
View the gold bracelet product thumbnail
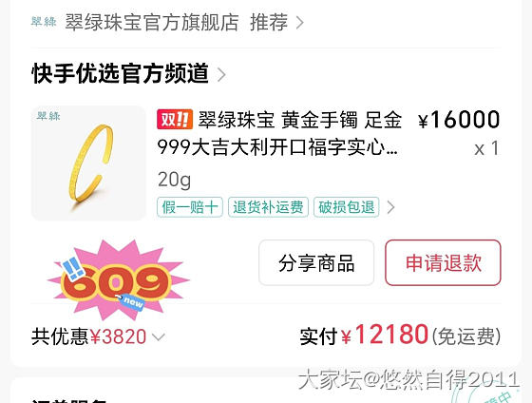pos(88,163)
